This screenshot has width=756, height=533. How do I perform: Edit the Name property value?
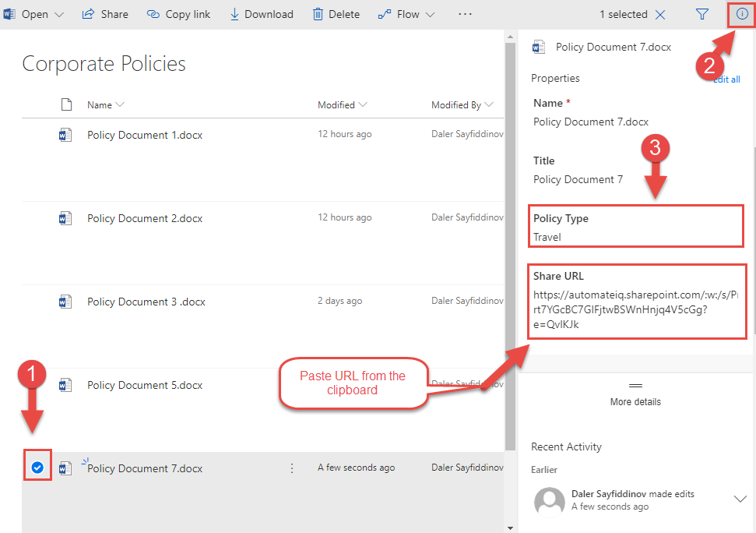pos(591,122)
